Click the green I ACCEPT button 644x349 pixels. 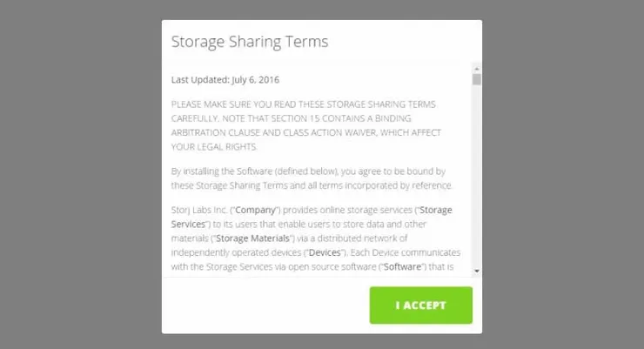[x=420, y=305]
